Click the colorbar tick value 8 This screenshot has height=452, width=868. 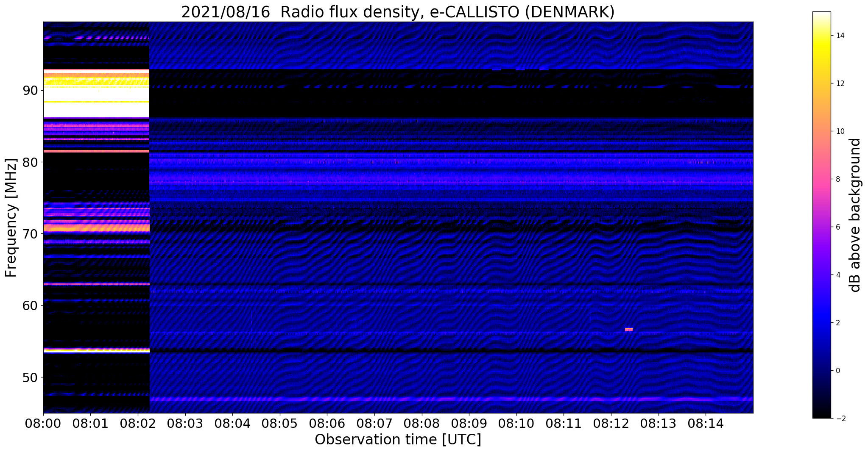pyautogui.click(x=838, y=179)
